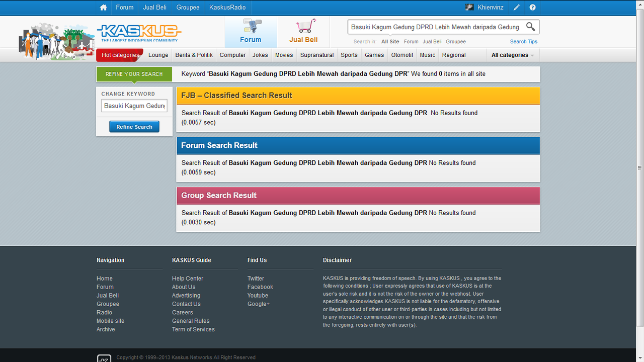Open Forum link in footer navigation
The width and height of the screenshot is (644, 362).
pyautogui.click(x=105, y=287)
